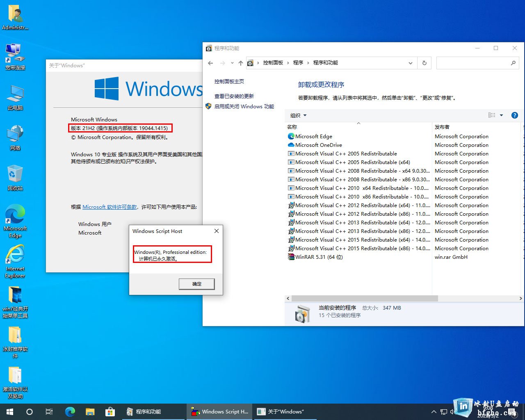
Task: Click the Cortana search circle on taskbar
Action: pyautogui.click(x=30, y=412)
